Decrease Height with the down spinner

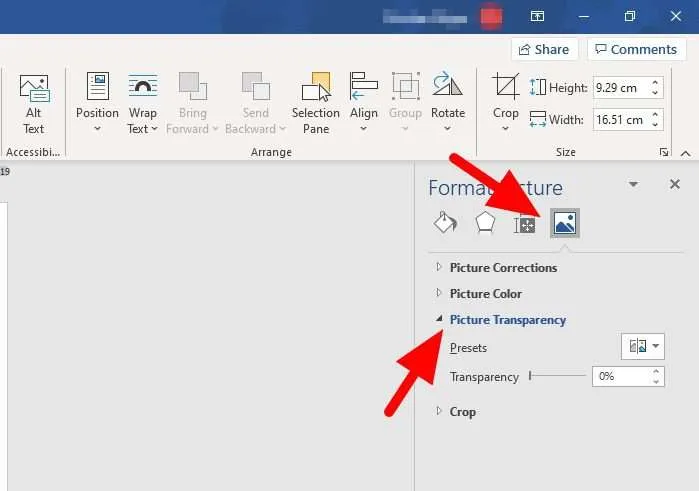[655, 93]
